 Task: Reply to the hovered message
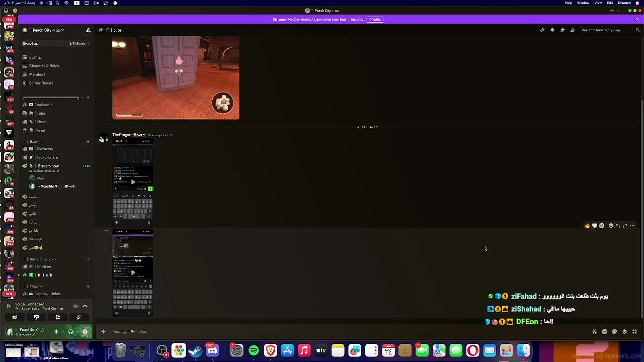click(x=618, y=226)
